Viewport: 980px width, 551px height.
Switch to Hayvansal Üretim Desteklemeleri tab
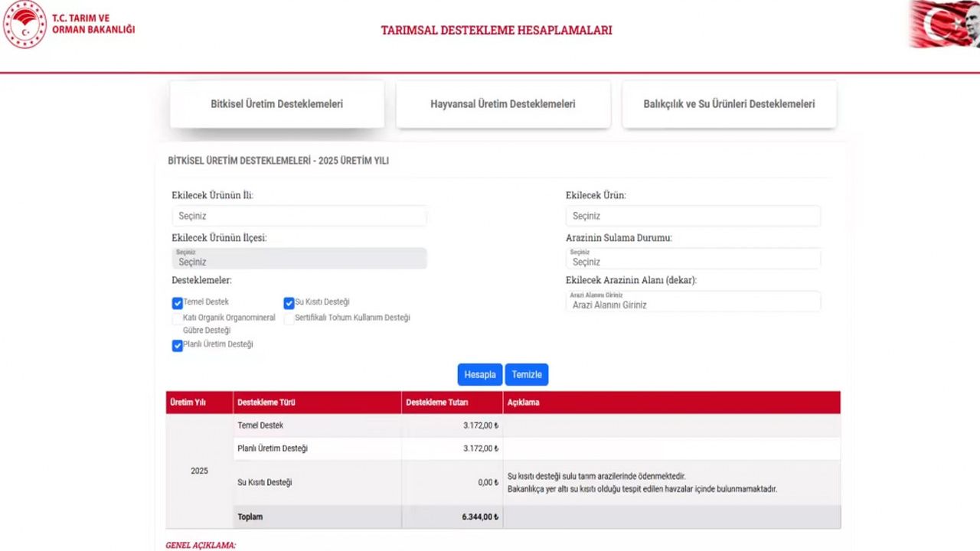point(502,104)
